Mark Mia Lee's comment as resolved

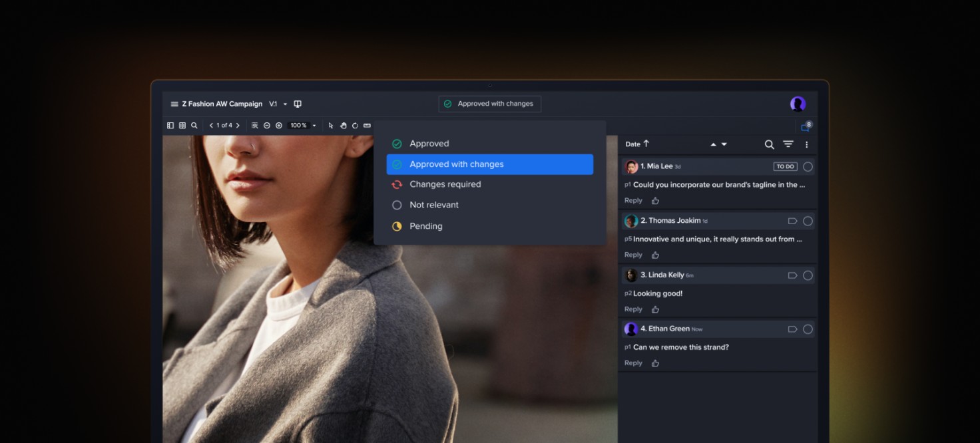[808, 166]
